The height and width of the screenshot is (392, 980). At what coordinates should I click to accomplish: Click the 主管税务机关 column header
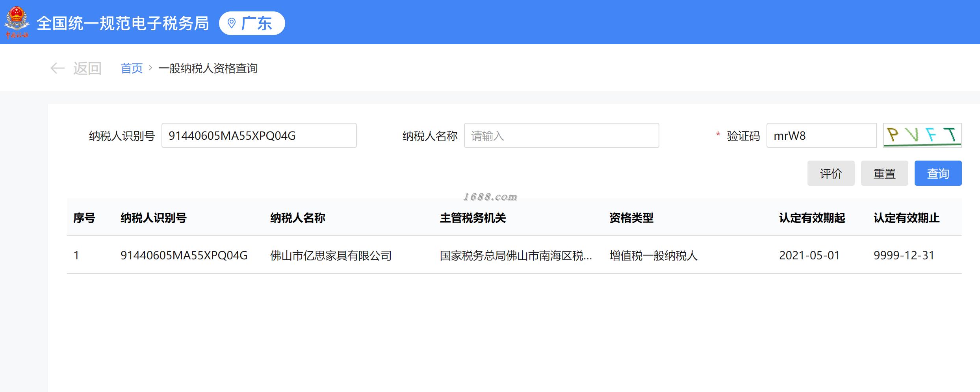pos(473,218)
